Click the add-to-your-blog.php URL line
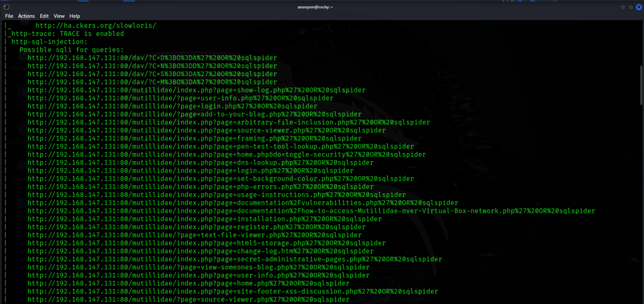Image resolution: width=644 pixels, height=304 pixels. (195, 114)
